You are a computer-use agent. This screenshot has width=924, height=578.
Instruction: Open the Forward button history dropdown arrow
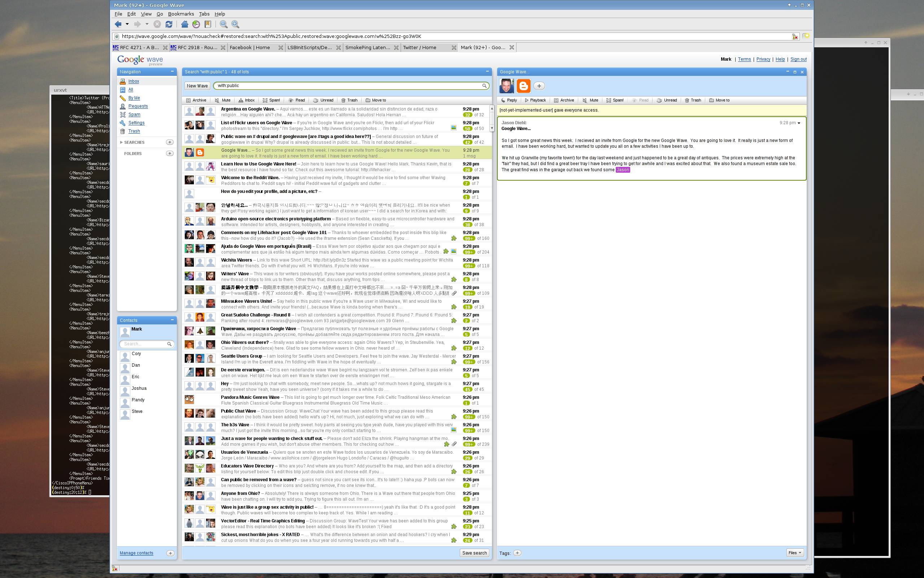[147, 24]
